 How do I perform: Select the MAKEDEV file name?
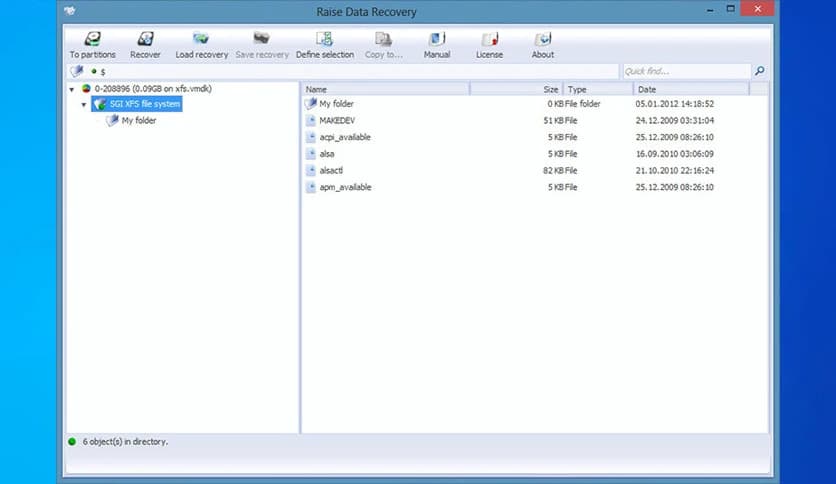pyautogui.click(x=337, y=120)
